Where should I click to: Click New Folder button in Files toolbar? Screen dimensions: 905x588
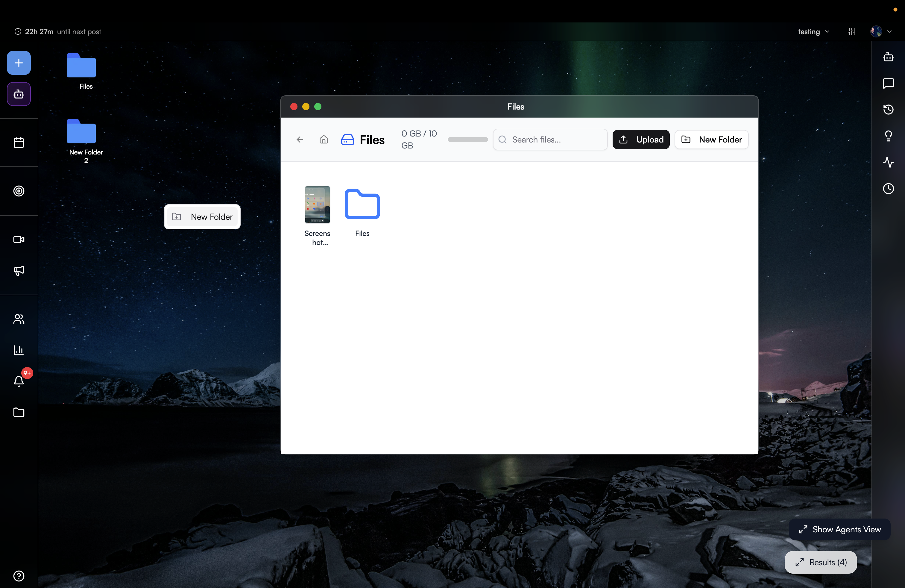pyautogui.click(x=711, y=140)
